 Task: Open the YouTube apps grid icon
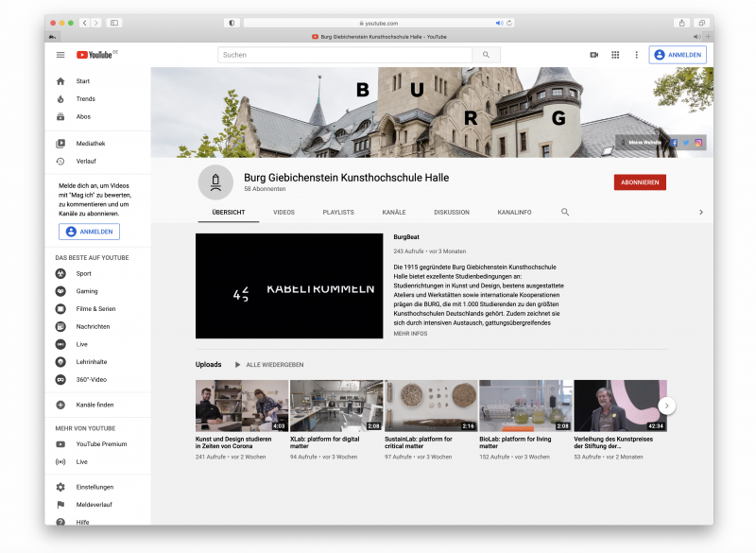tap(615, 55)
